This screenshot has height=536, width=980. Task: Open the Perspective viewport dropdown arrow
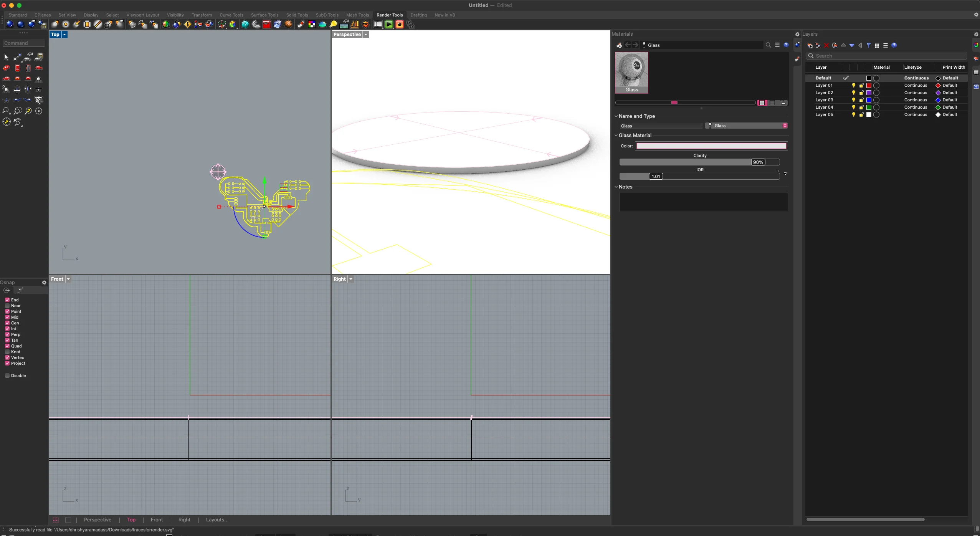click(x=366, y=35)
